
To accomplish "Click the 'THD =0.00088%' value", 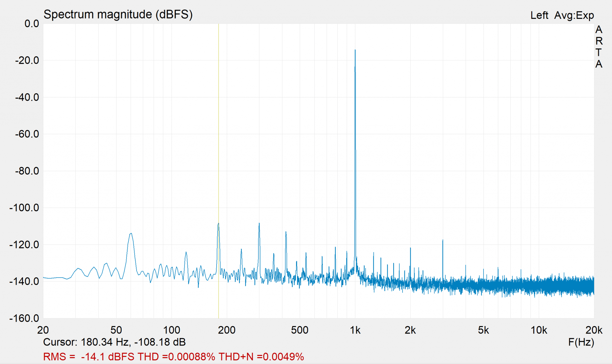I will tap(176, 357).
